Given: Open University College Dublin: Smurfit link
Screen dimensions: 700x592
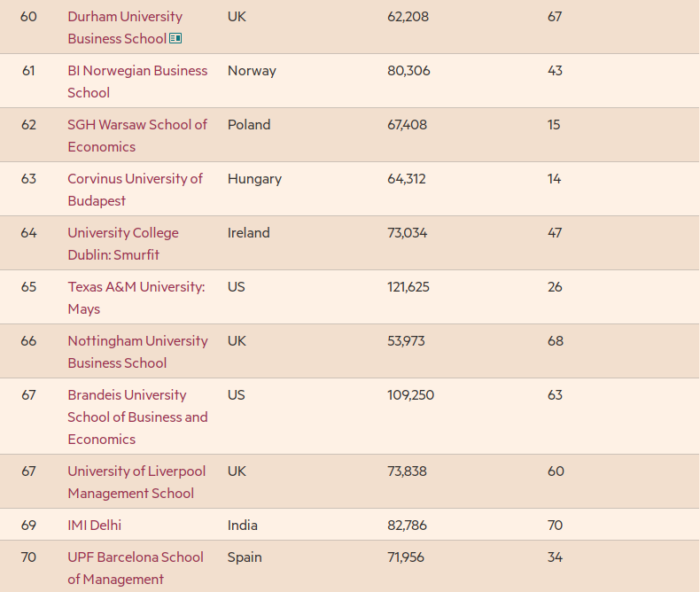Looking at the screenshot, I should (123, 244).
